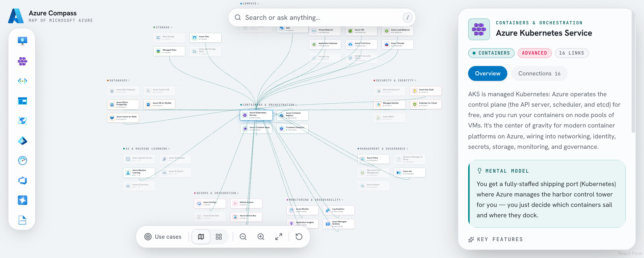Image resolution: width=644 pixels, height=258 pixels.
Task: Select the Monitor gauge sidebar icon
Action: [x=23, y=161]
